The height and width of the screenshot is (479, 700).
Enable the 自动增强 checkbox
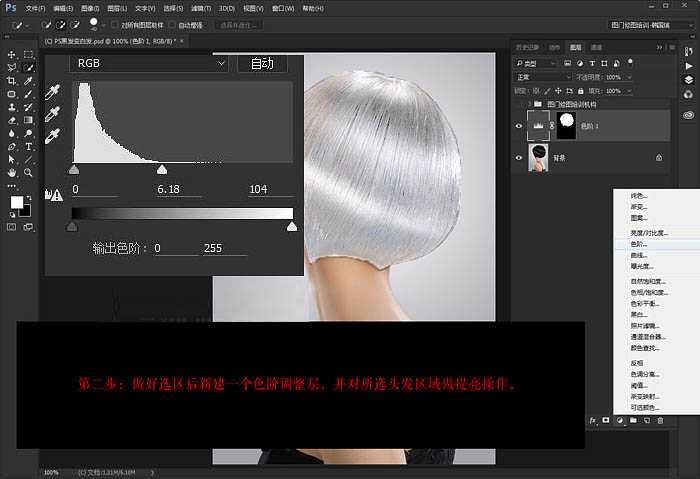click(x=172, y=24)
